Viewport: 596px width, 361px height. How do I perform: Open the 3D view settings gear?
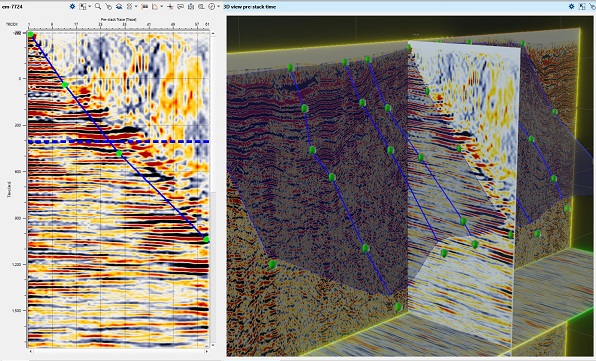coord(572,6)
